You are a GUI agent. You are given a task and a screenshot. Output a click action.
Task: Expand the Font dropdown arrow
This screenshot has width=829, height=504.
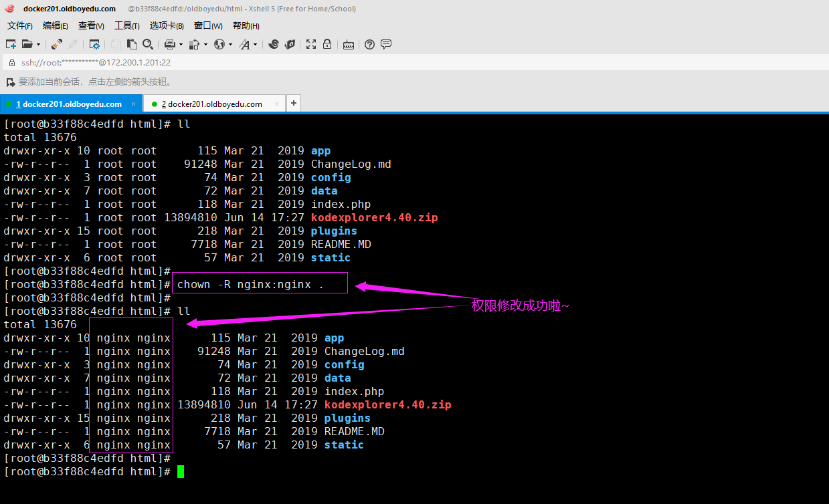coord(255,45)
